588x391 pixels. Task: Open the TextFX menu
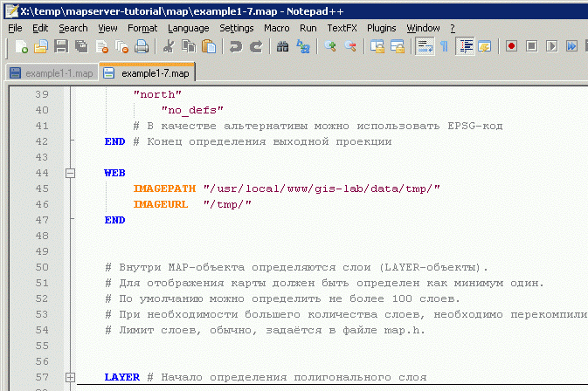coord(342,28)
